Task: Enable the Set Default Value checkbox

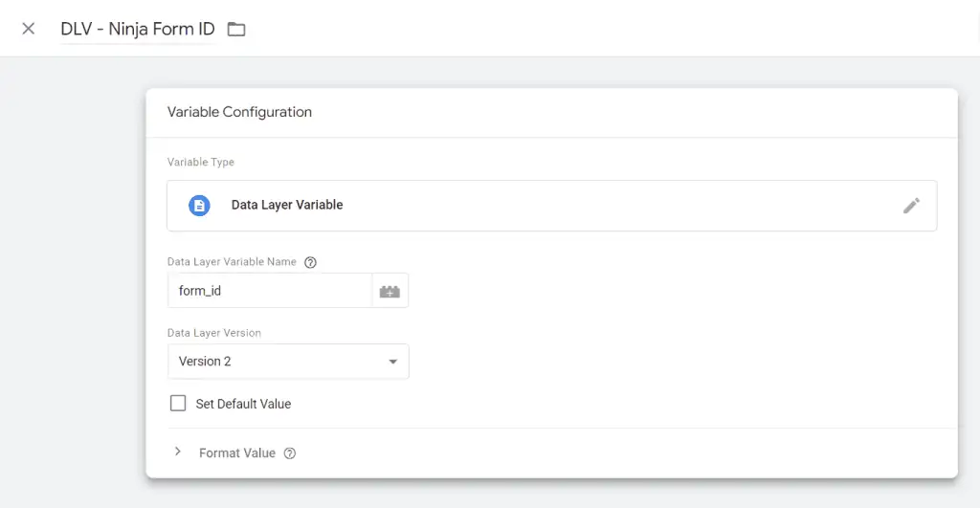Action: click(178, 403)
